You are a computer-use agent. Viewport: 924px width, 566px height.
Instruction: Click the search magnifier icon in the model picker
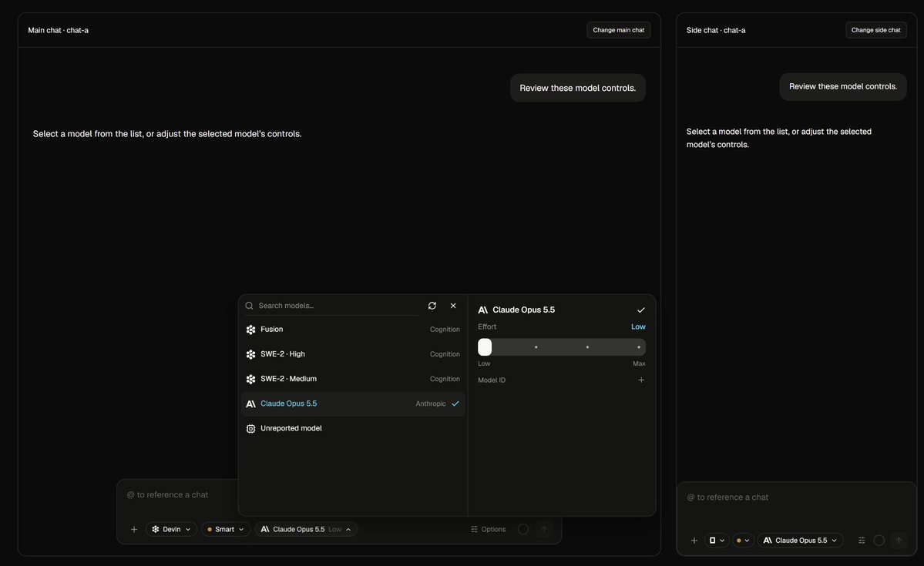(249, 306)
